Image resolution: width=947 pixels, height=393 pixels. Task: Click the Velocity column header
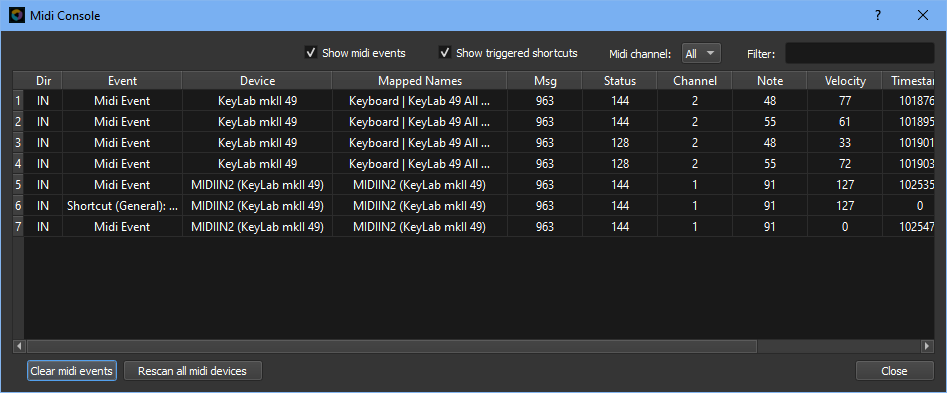[844, 80]
